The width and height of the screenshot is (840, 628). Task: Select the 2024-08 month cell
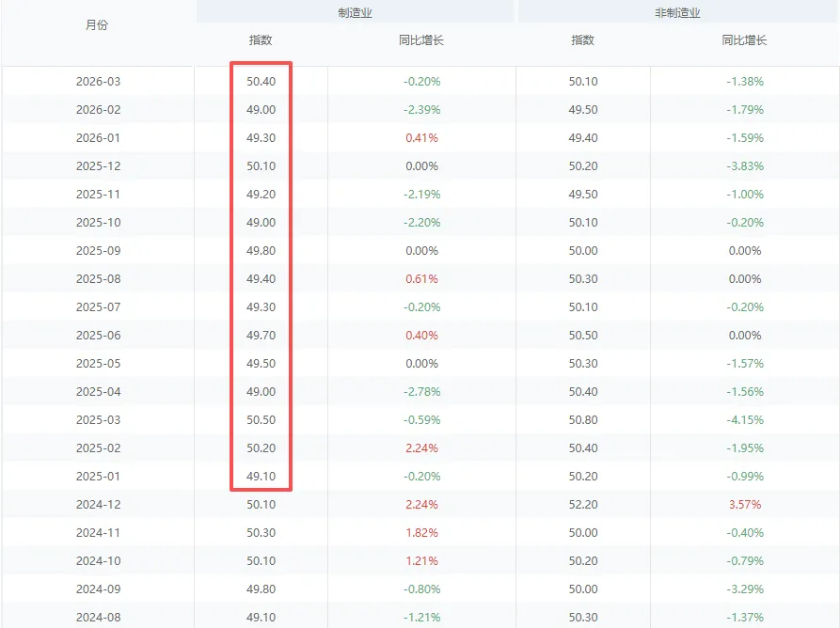tap(98, 618)
